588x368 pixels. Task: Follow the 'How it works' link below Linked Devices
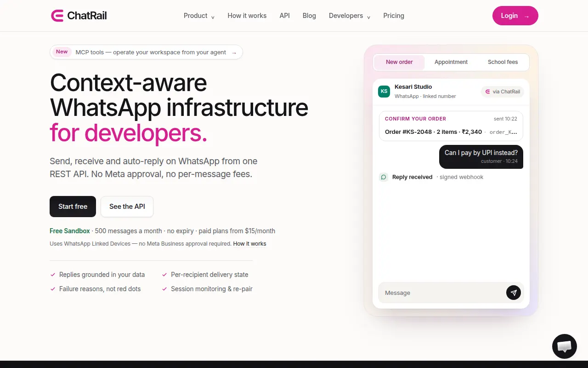pyautogui.click(x=250, y=244)
